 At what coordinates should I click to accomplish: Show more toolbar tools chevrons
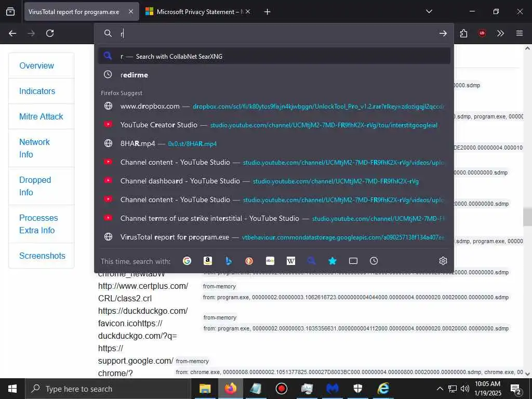(x=500, y=33)
